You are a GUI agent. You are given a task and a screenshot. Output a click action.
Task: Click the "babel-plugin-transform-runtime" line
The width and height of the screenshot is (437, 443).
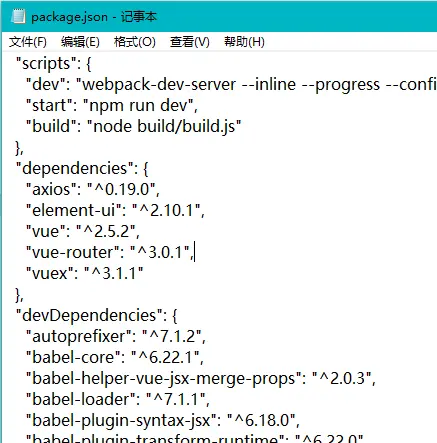(x=195, y=438)
